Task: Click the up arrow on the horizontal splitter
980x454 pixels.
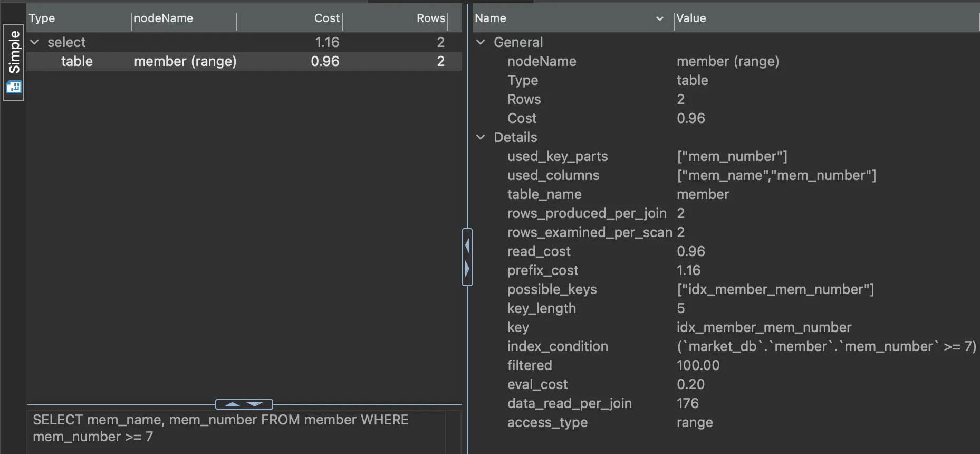Action: tap(233, 404)
